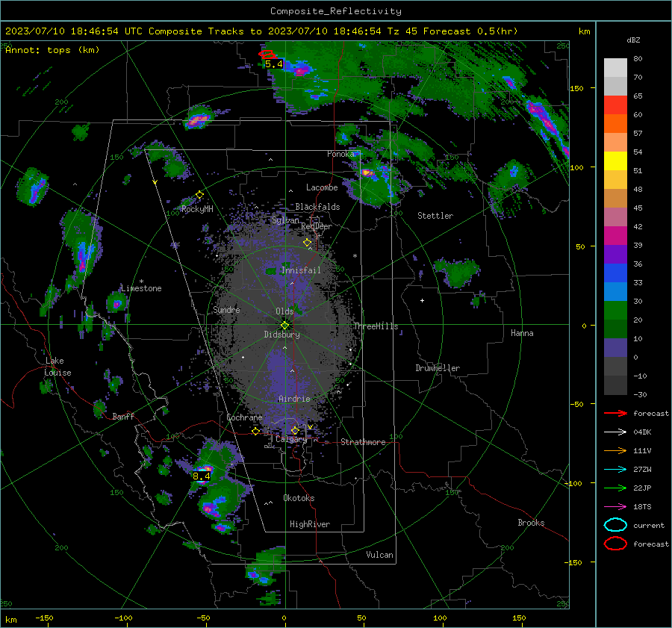Image resolution: width=672 pixels, height=628 pixels.
Task: Click the 5.4 storm top label
Action: (x=274, y=64)
